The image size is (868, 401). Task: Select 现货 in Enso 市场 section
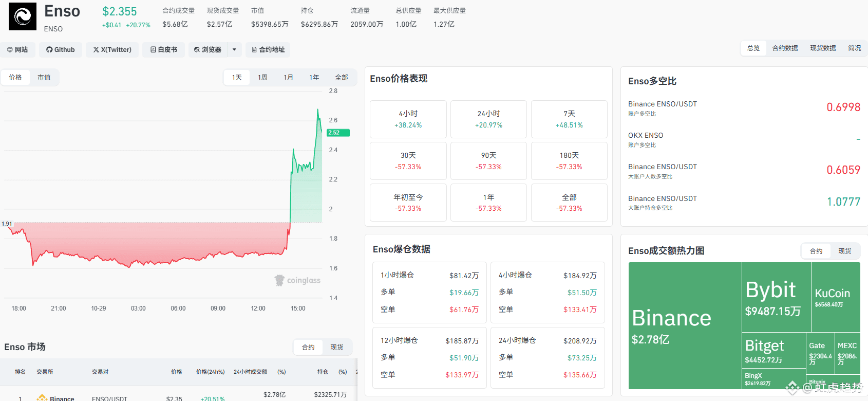(x=337, y=347)
